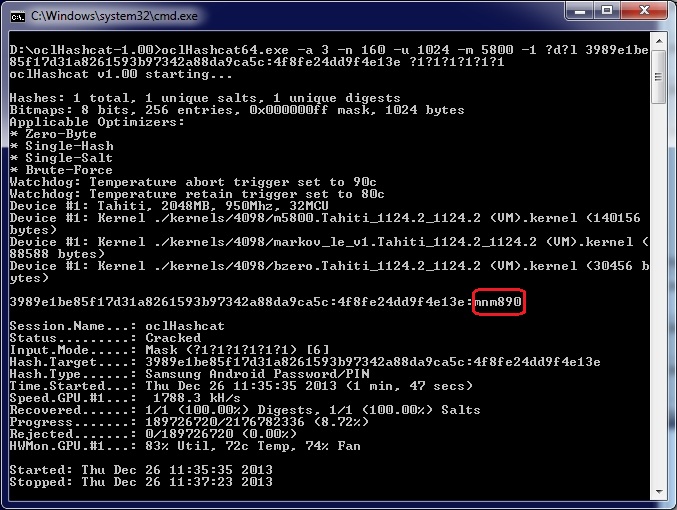
Task: Click the '* Single-Salt' optimizer line
Action: click(61, 158)
